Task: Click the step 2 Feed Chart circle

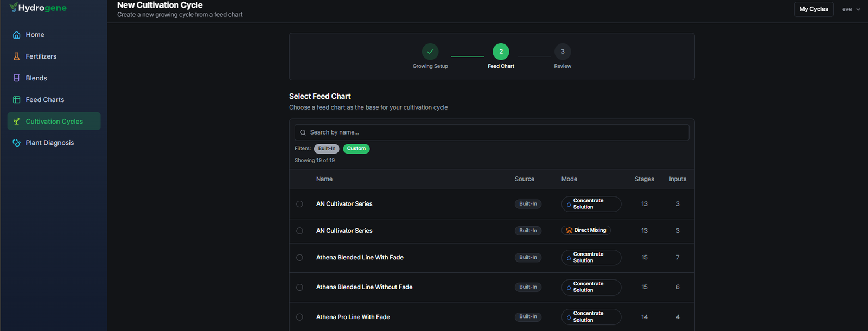Action: [x=501, y=52]
